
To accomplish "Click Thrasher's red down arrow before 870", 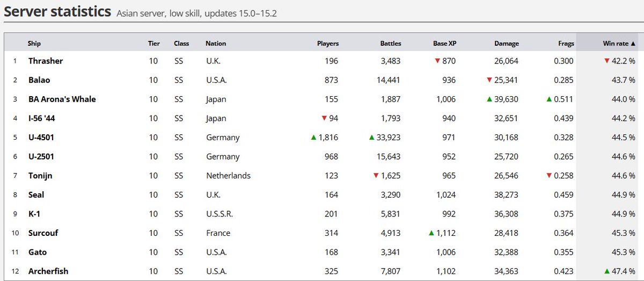I will [437, 61].
